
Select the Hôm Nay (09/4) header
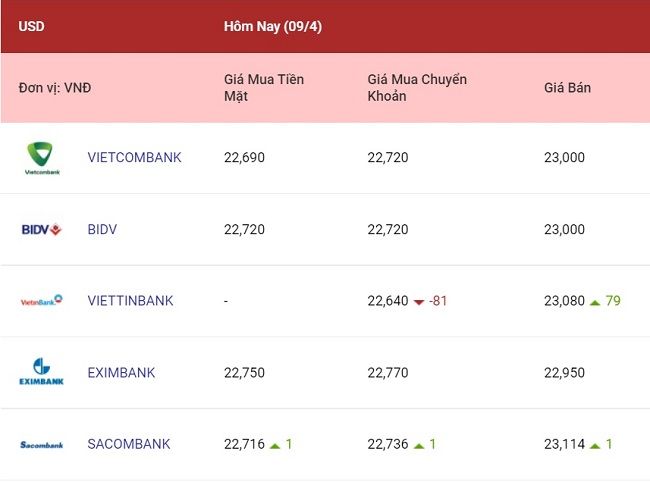point(273,27)
